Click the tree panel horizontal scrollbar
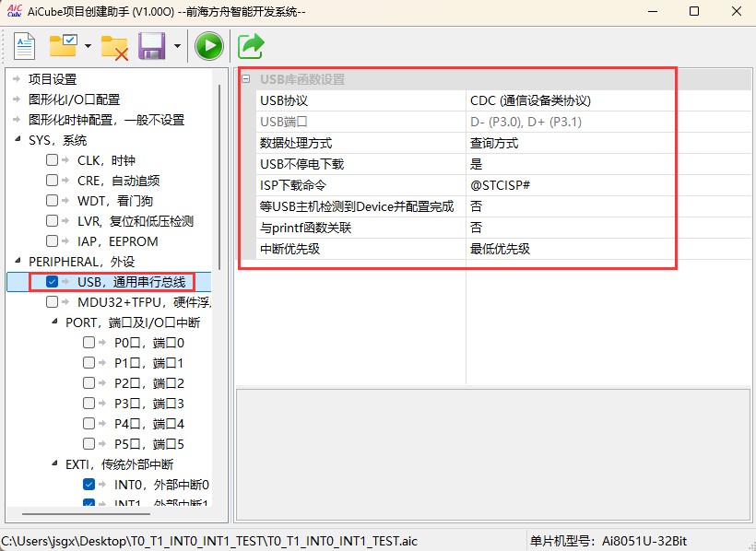Image resolution: width=756 pixels, height=551 pixels. tap(86, 514)
